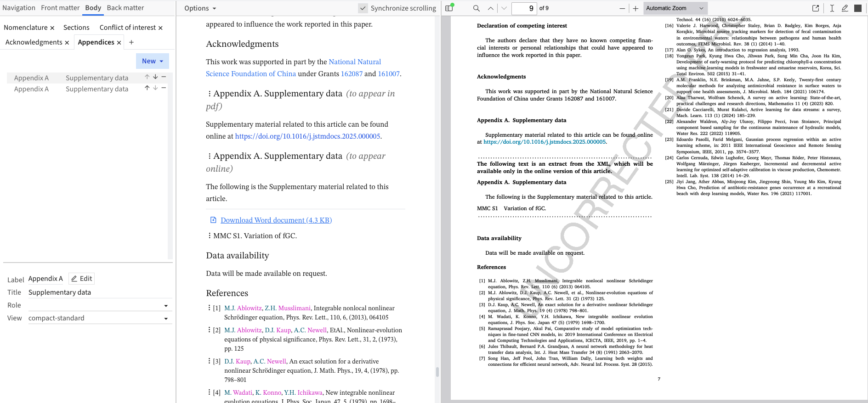
Task: Zoom in the PDF with plus
Action: [635, 8]
